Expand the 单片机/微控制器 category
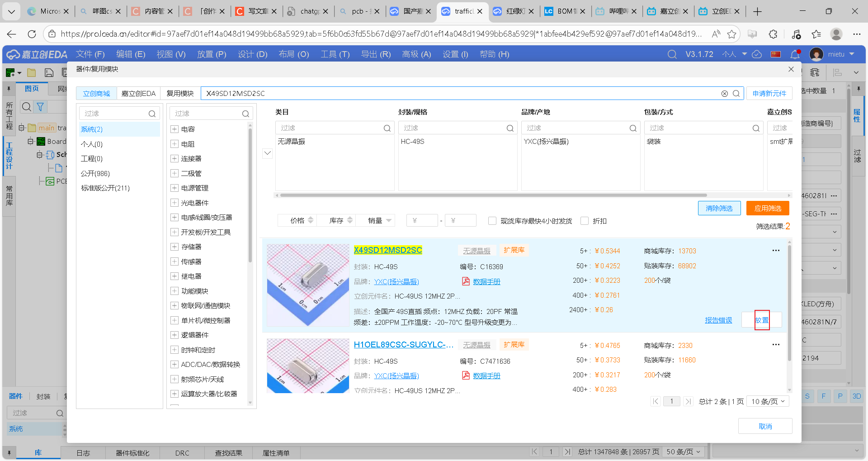Screen dimensions: 868x461 tap(175, 320)
